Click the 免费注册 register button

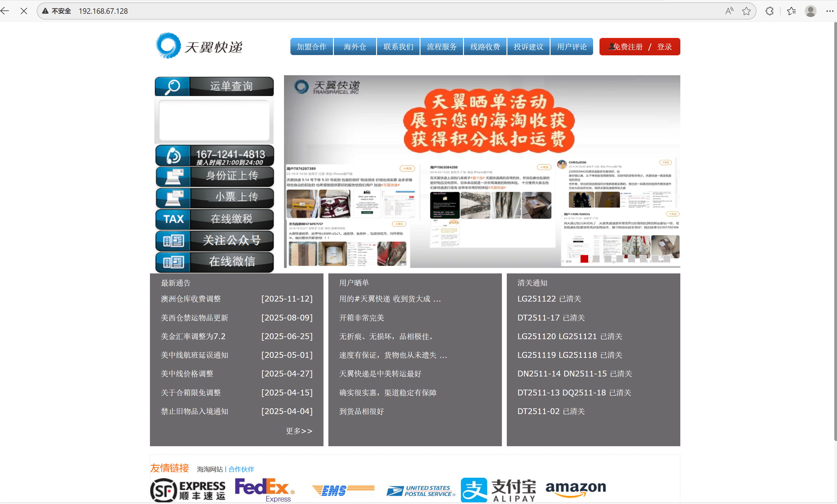[x=627, y=47]
